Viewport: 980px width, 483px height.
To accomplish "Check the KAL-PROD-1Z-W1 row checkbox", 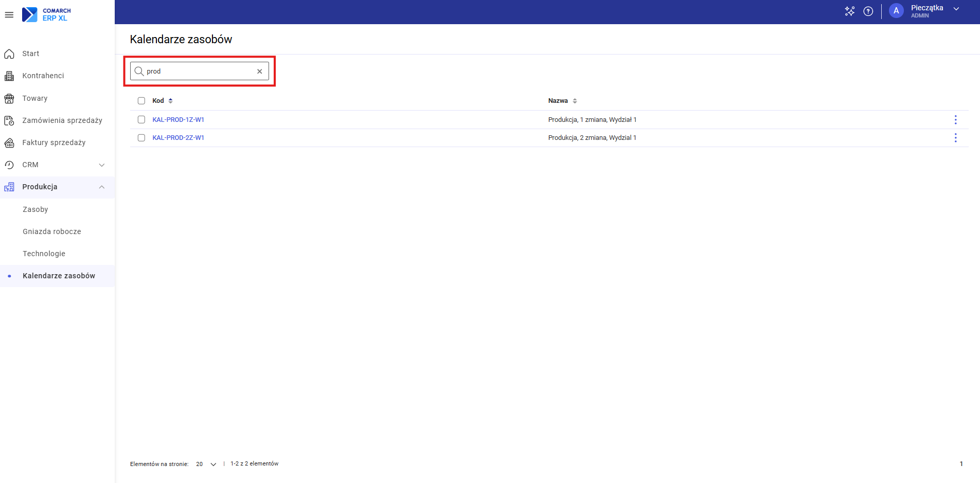I will tap(141, 119).
